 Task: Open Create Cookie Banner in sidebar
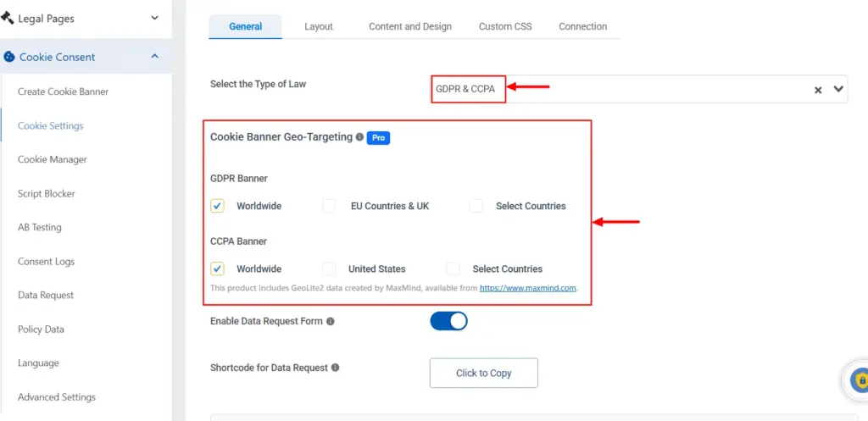pos(63,91)
